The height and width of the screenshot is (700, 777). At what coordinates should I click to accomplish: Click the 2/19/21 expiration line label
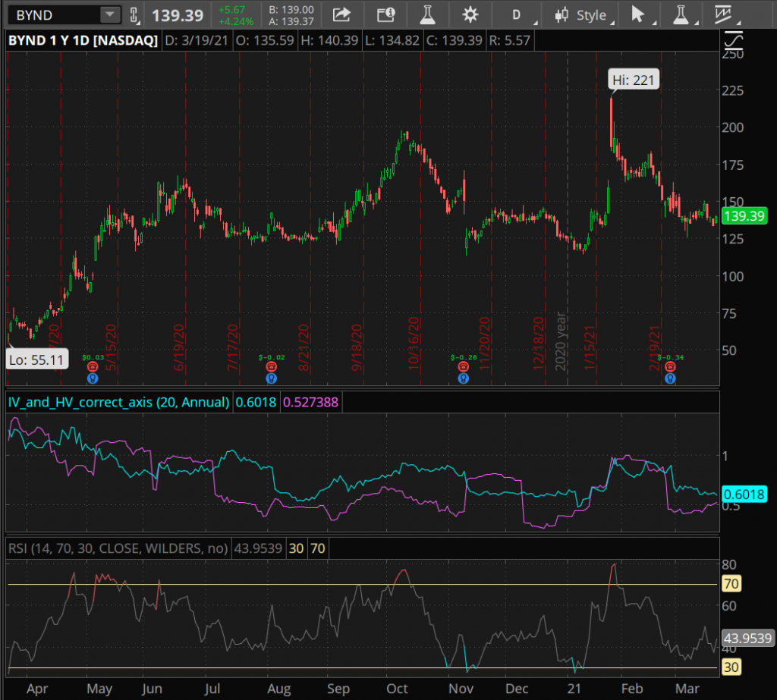(655, 347)
